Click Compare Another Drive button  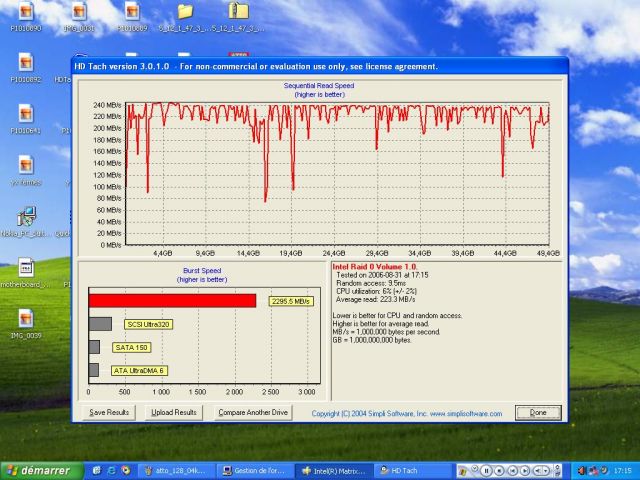pyautogui.click(x=253, y=413)
